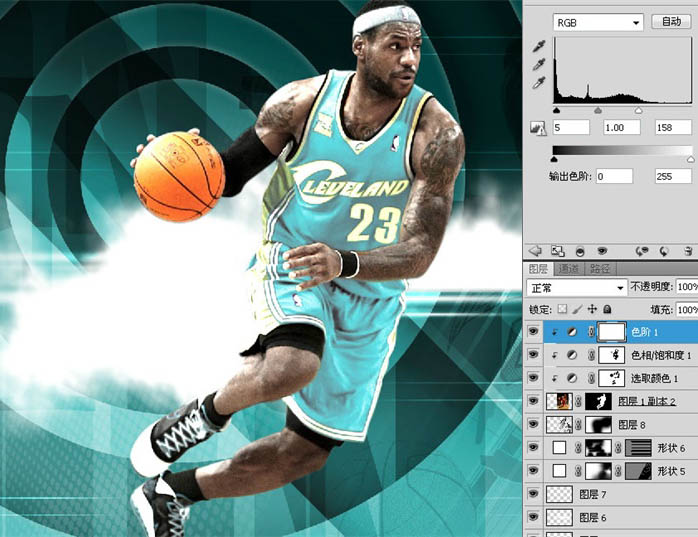The height and width of the screenshot is (537, 698).
Task: Hide the 形状 5 layer
Action: point(533,471)
